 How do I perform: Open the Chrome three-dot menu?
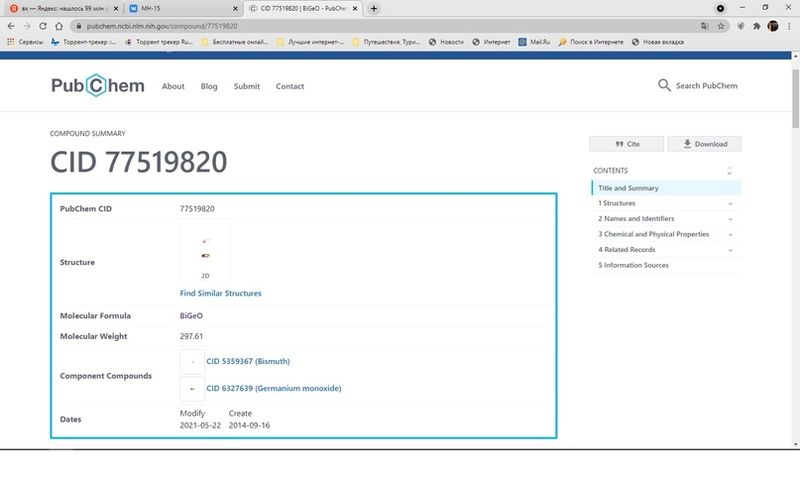[x=789, y=25]
